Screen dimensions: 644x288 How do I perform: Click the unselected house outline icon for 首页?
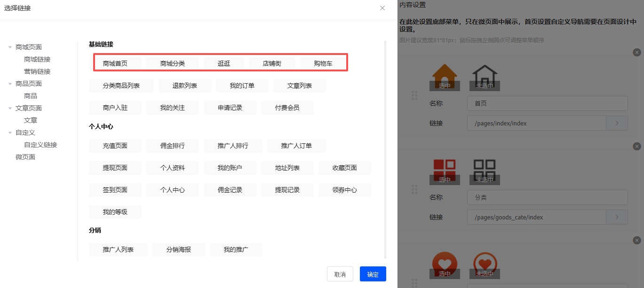[x=485, y=76]
